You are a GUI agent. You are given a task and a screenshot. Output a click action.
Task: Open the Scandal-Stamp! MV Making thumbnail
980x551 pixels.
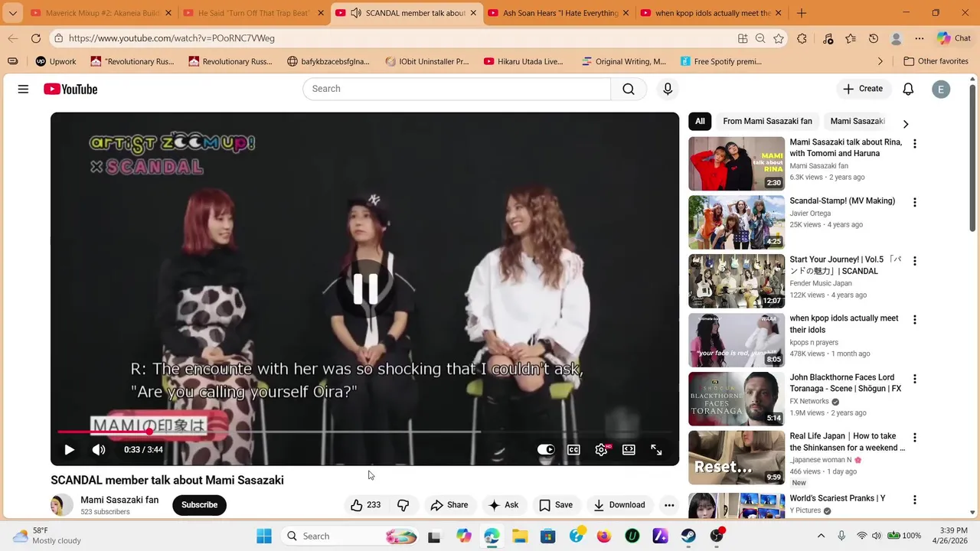pos(737,222)
